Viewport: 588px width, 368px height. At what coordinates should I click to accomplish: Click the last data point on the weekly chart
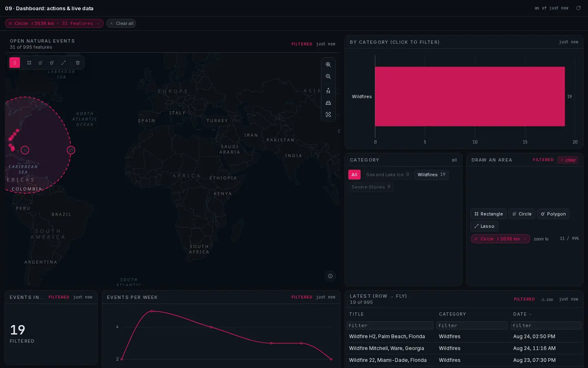pyautogui.click(x=331, y=359)
